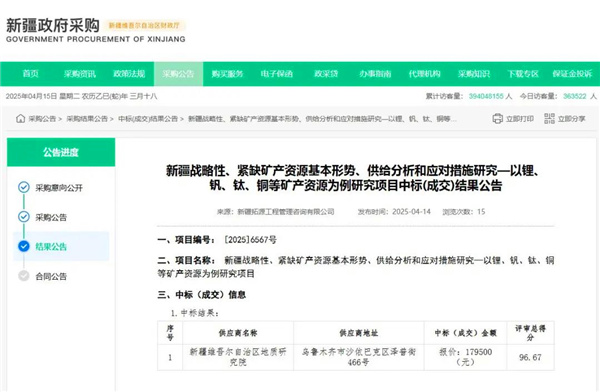The height and width of the screenshot is (392, 600).
Task: Click supplier cell 新疆维吾尔自治区地质研究院
Action: pyautogui.click(x=238, y=357)
